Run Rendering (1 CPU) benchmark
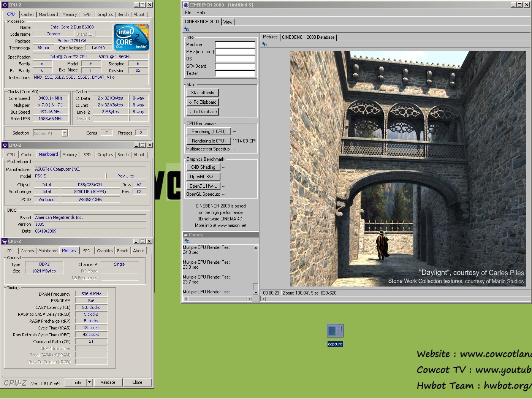 209,131
